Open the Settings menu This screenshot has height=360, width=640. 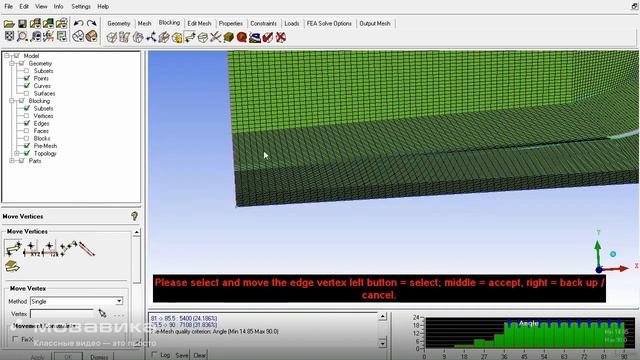tap(81, 7)
